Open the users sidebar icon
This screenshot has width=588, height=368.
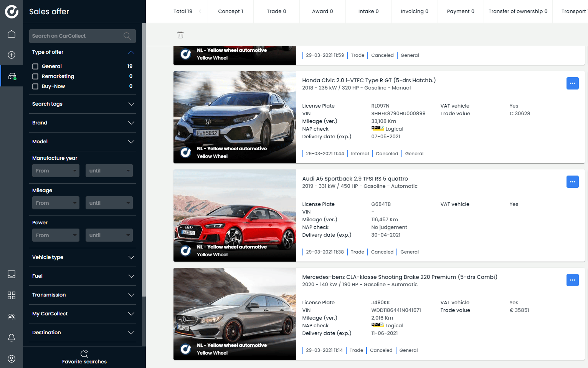pos(12,317)
